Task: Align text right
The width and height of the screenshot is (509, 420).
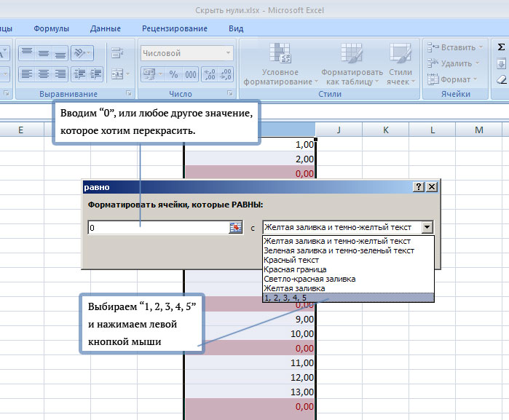Action: point(60,74)
